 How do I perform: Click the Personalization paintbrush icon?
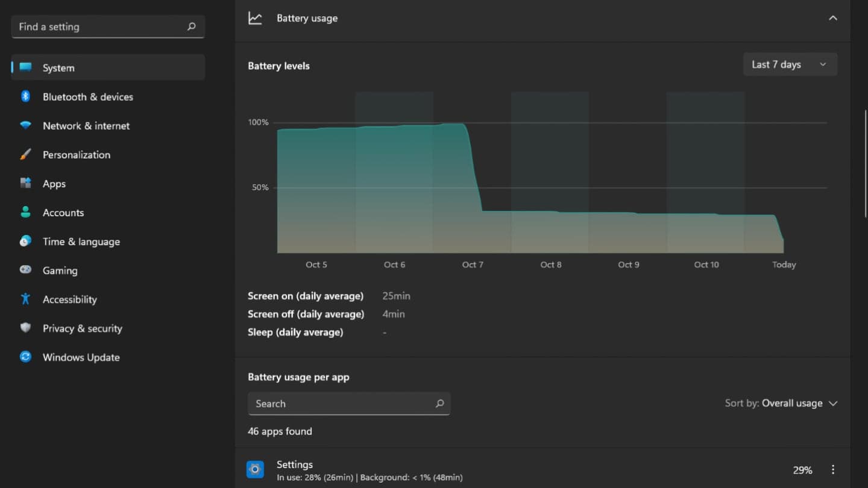(25, 154)
